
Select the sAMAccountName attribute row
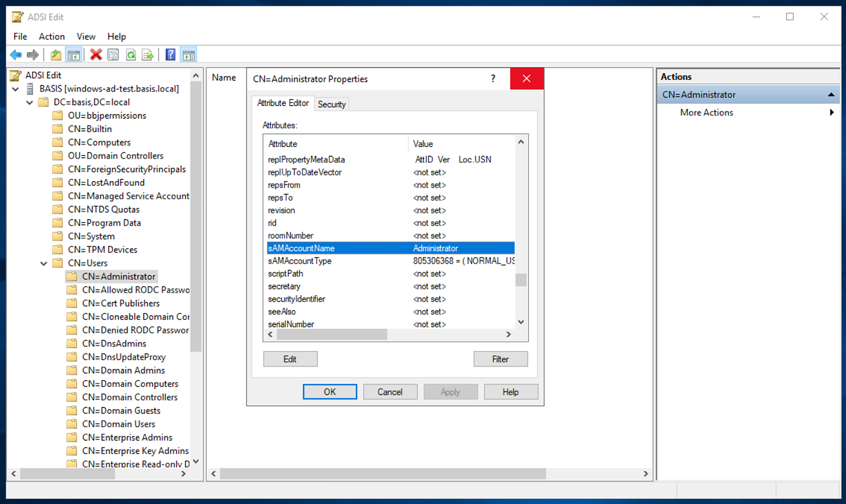pos(391,248)
